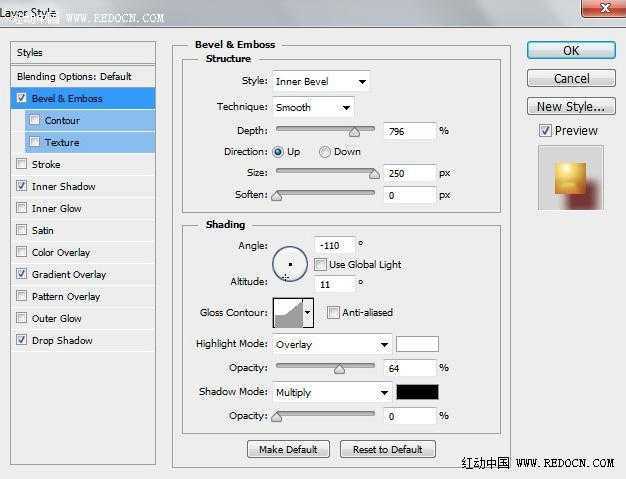
Task: Select the Gradient Overlay entry label
Action: point(69,275)
